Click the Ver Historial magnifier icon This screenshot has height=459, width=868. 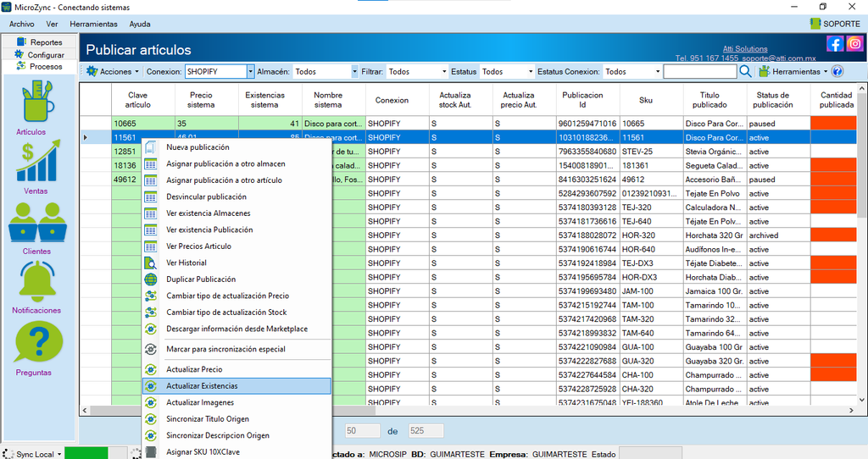coord(151,263)
